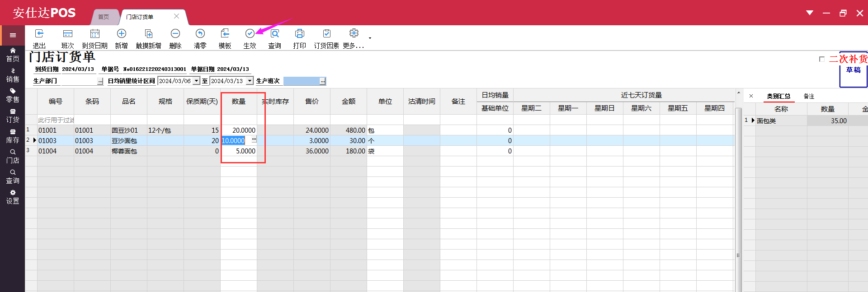The width and height of the screenshot is (868, 292).
Task: Select the 门店订货单 tab
Action: [140, 17]
